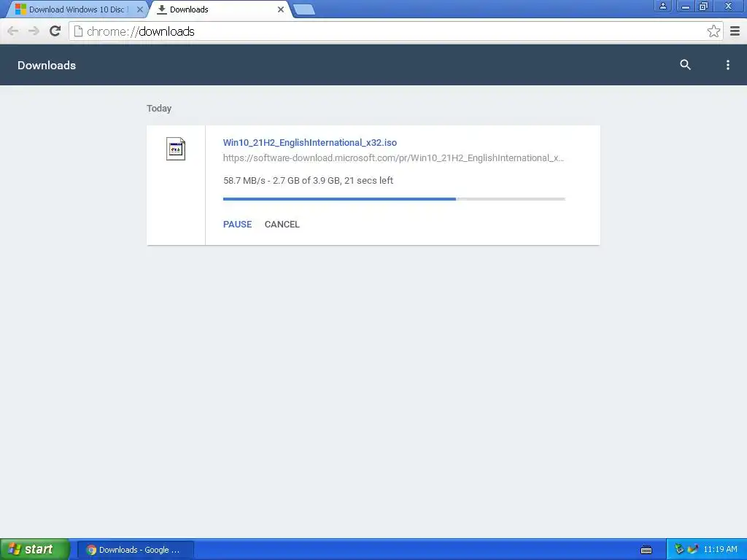Click the on-screen keyboard tray icon
Image resolution: width=747 pixels, height=560 pixels.
coord(646,550)
